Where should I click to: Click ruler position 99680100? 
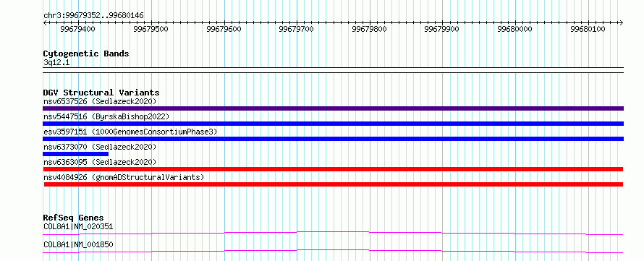click(x=588, y=29)
